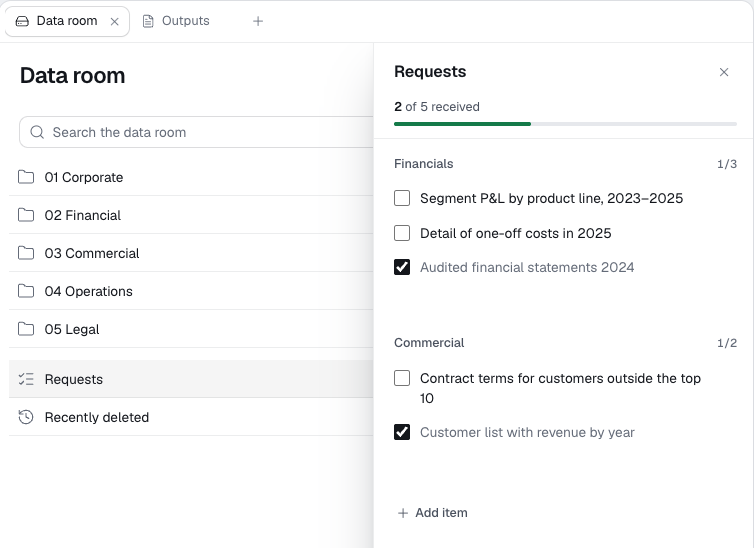Click the Data room tab drive icon
Viewport: 754px width, 548px height.
click(22, 21)
